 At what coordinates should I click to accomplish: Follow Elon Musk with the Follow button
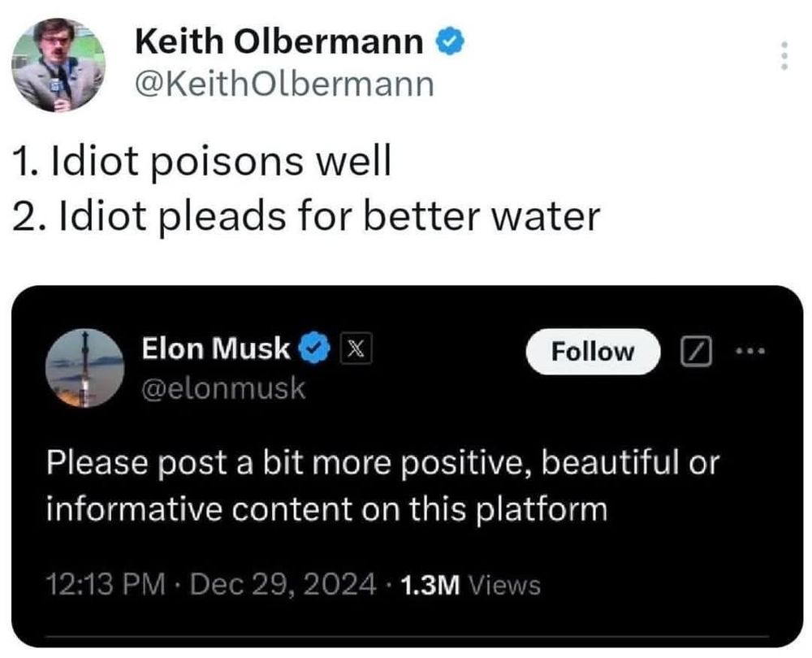click(x=593, y=351)
